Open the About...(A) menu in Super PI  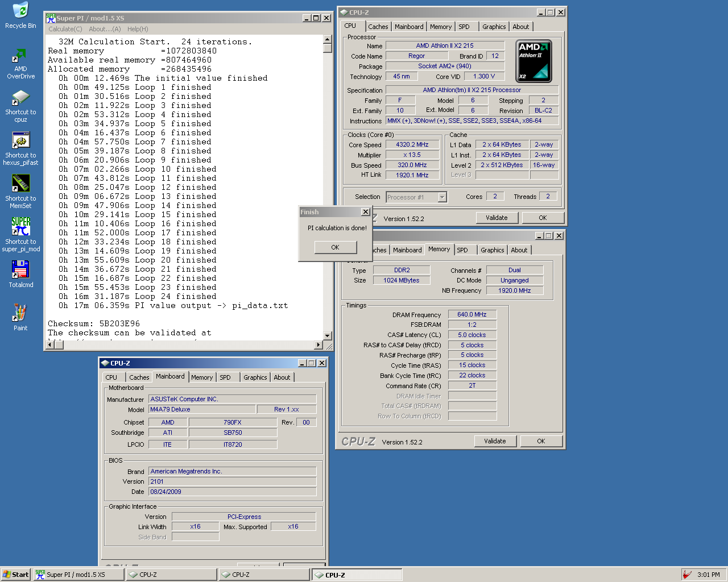point(105,29)
